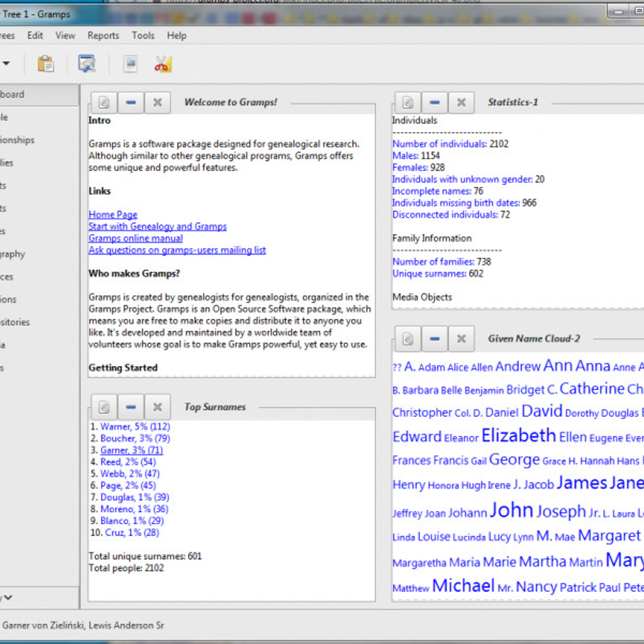Detach the Welcome to Gramps gramplet
The height and width of the screenshot is (644, 644).
point(104,103)
